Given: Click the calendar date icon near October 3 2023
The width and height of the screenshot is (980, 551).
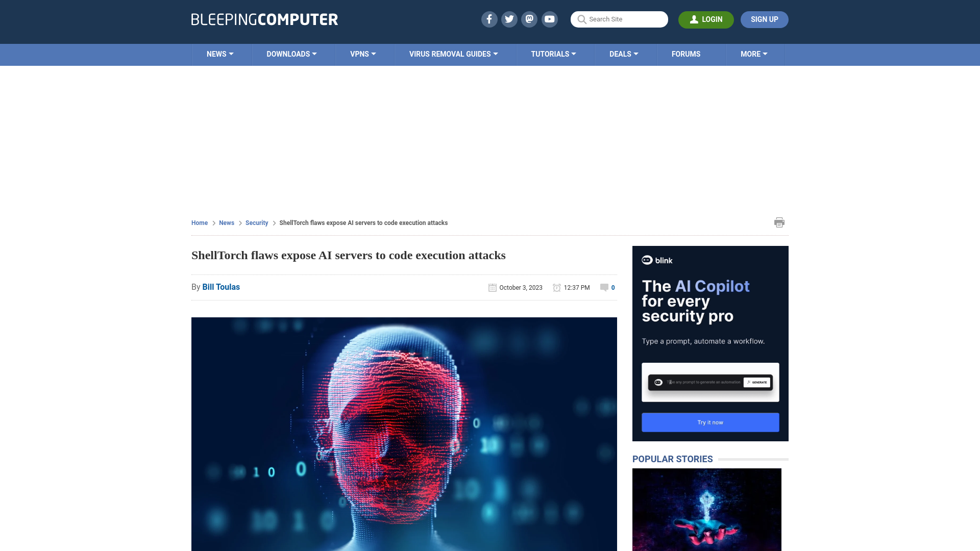Looking at the screenshot, I should (493, 287).
